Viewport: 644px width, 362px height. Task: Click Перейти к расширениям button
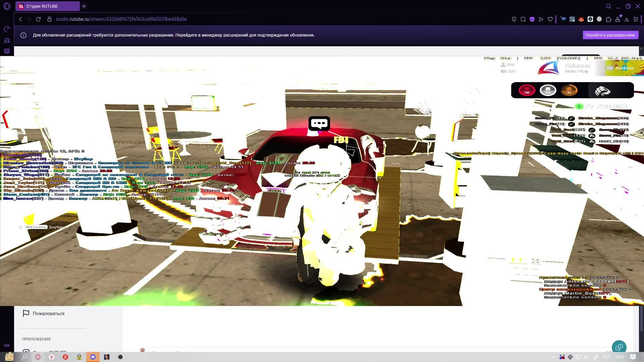click(610, 35)
